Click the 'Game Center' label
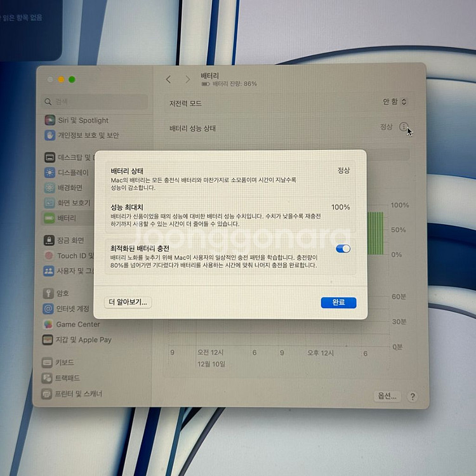 click(78, 324)
